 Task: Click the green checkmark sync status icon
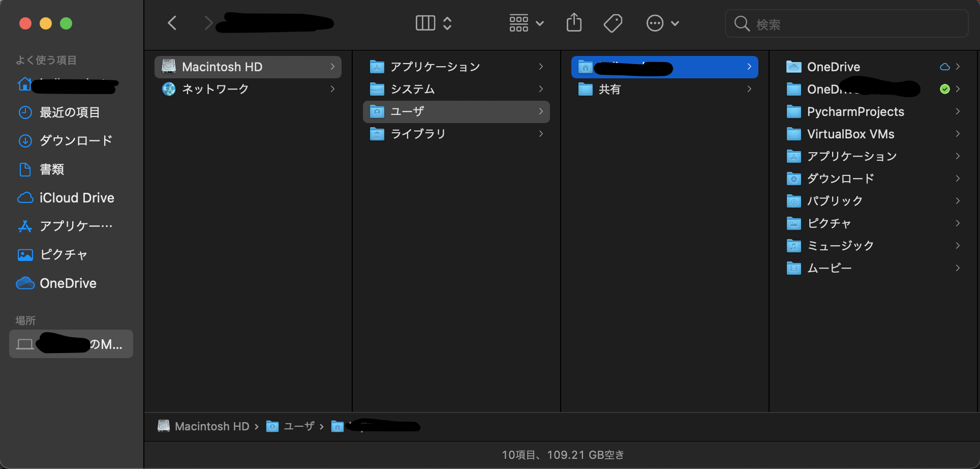pos(945,89)
